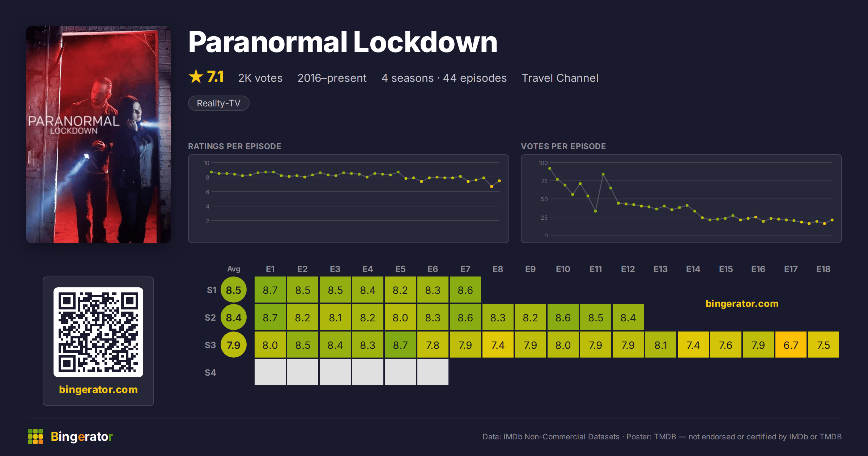Click the E18 column header

(x=824, y=269)
